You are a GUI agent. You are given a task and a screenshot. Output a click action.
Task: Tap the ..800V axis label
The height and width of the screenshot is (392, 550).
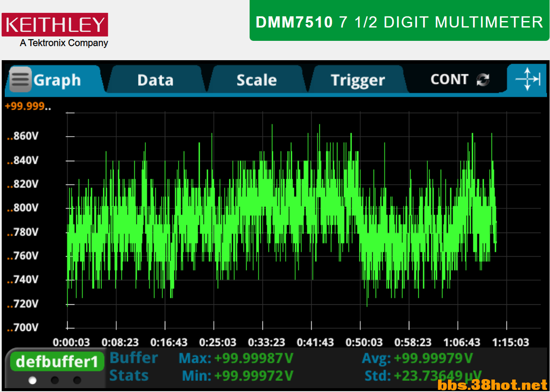22,208
